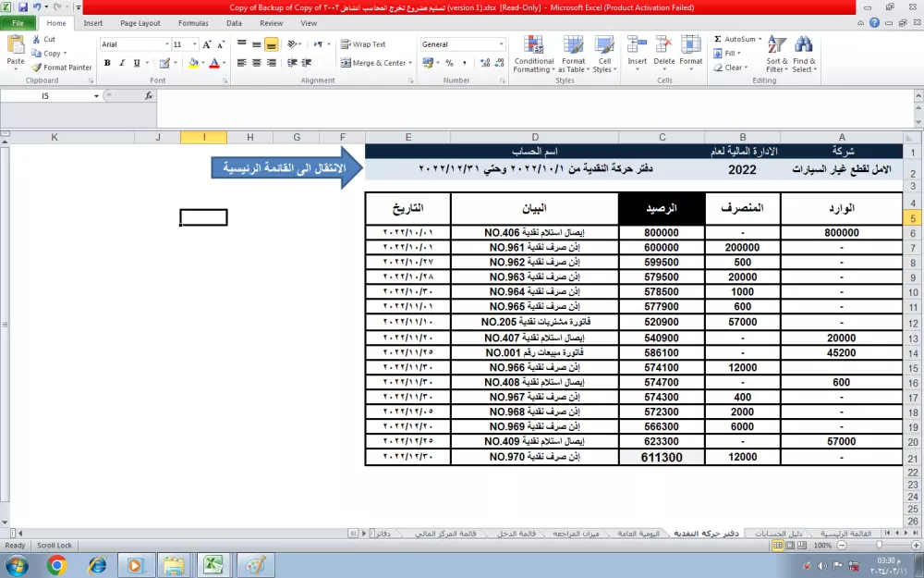924x578 pixels.
Task: Apply percent style format
Action: coord(450,63)
